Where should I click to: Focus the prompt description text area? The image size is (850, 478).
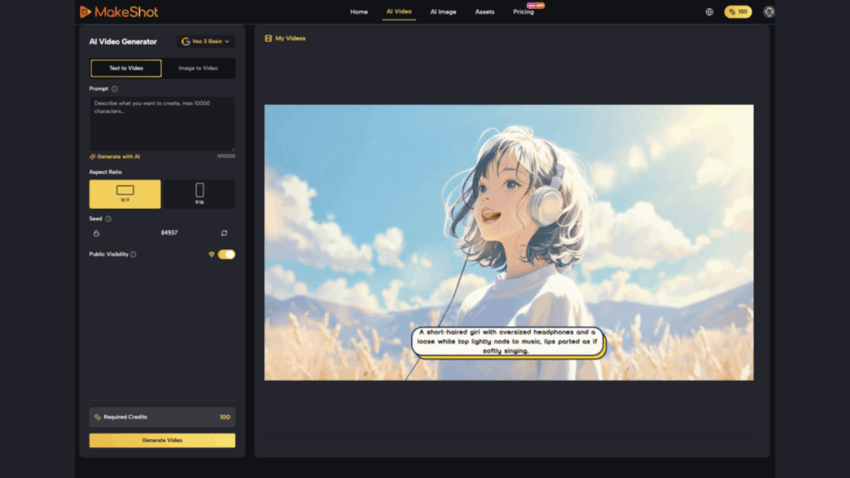[x=162, y=124]
